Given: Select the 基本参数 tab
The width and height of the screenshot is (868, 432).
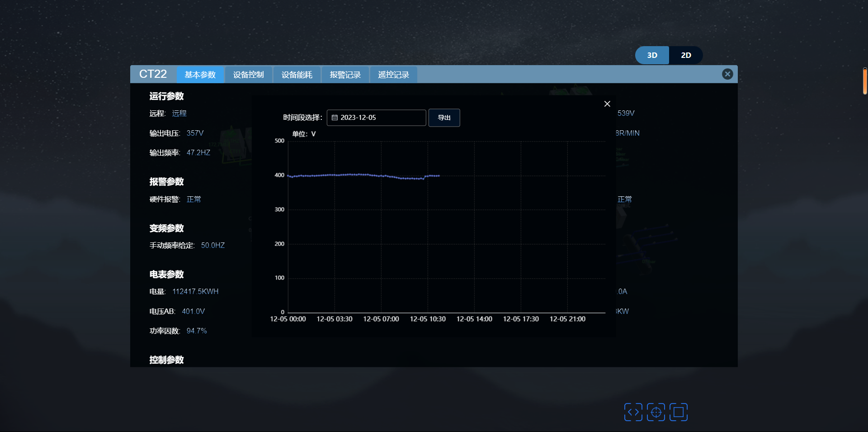Looking at the screenshot, I should [x=200, y=75].
